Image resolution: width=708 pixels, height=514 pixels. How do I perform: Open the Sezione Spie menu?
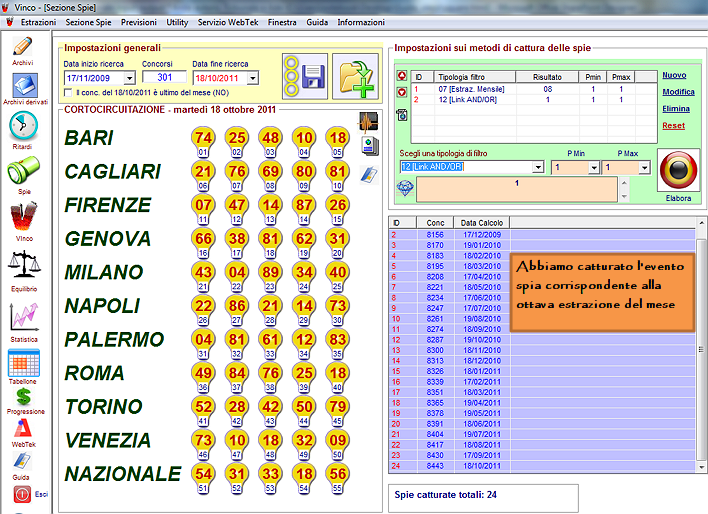[x=88, y=22]
